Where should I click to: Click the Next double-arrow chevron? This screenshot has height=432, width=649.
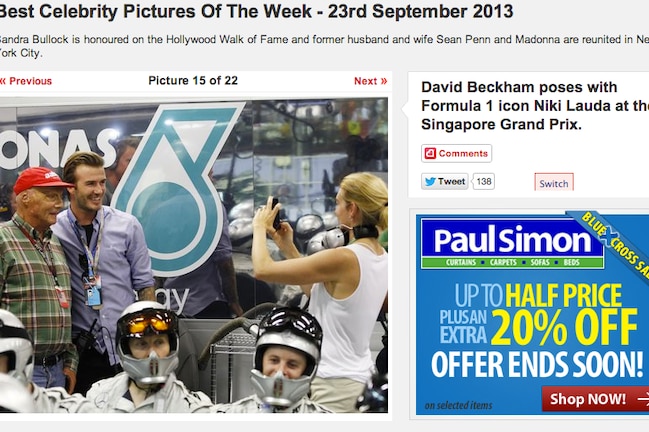pyautogui.click(x=384, y=81)
